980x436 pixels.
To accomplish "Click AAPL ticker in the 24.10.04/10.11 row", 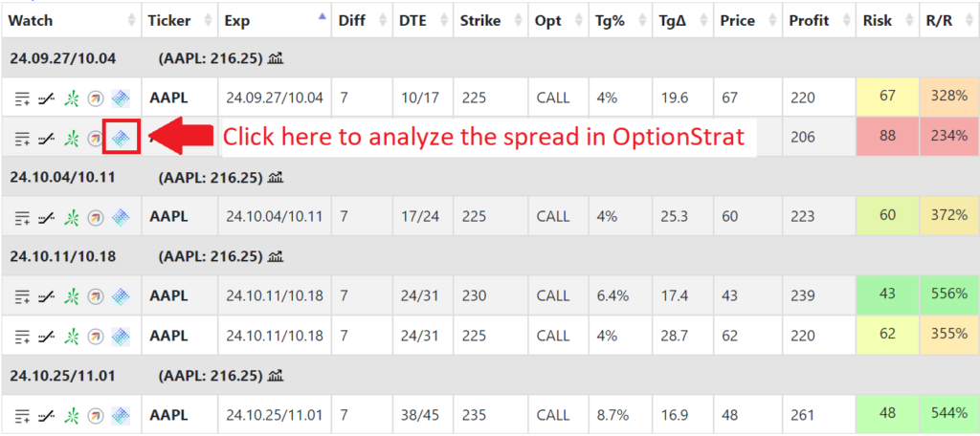I will [x=168, y=217].
